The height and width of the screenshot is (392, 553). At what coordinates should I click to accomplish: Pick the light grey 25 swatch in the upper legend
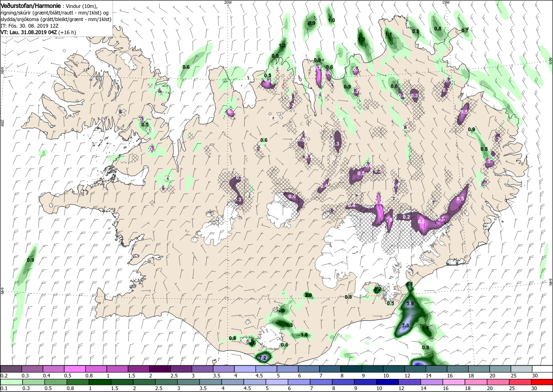(521, 369)
